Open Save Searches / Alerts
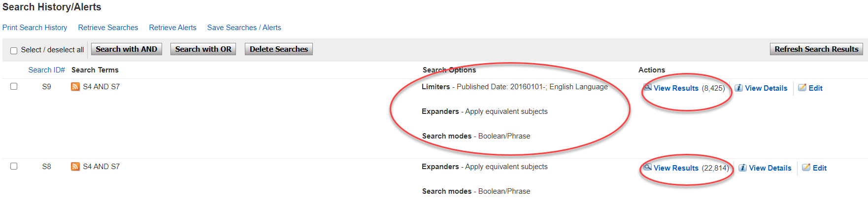The height and width of the screenshot is (211, 868). [x=244, y=28]
